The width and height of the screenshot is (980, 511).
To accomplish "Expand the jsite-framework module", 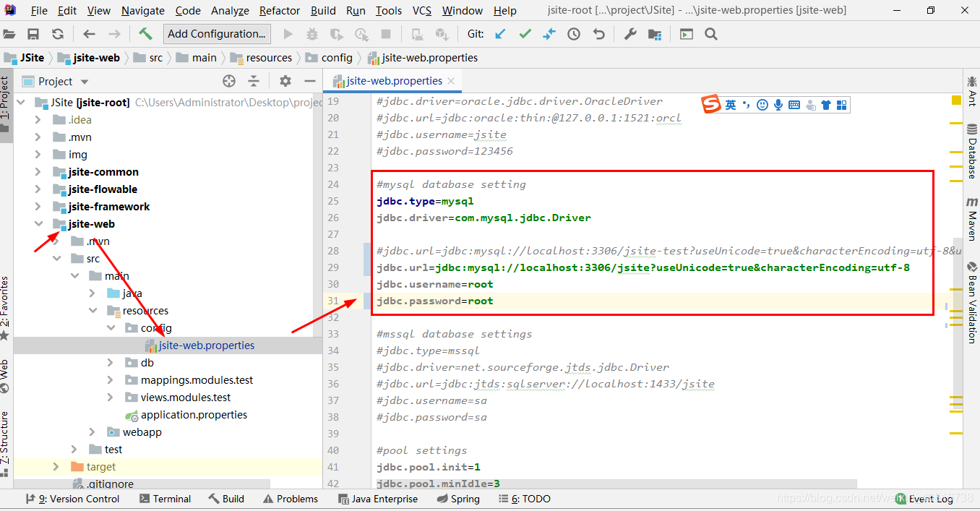I will pyautogui.click(x=38, y=207).
